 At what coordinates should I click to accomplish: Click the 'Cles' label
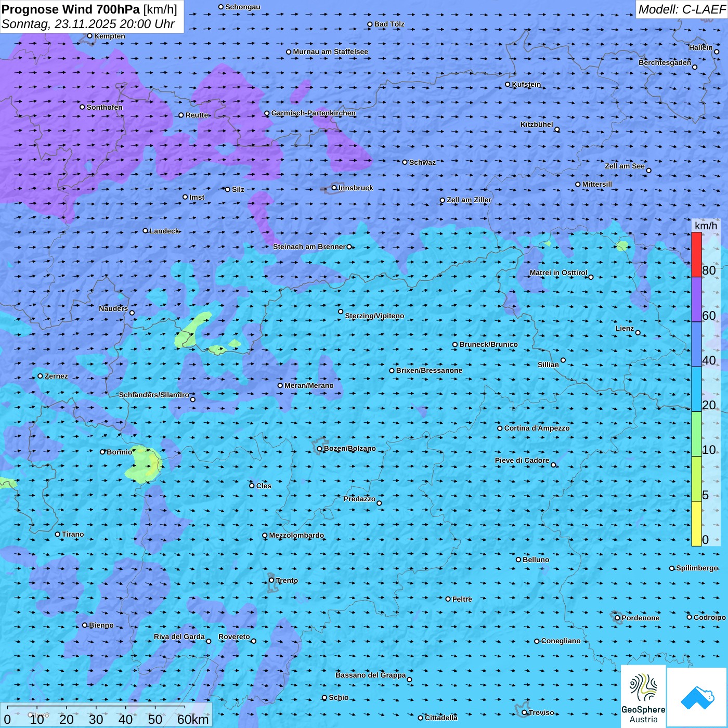264,486
